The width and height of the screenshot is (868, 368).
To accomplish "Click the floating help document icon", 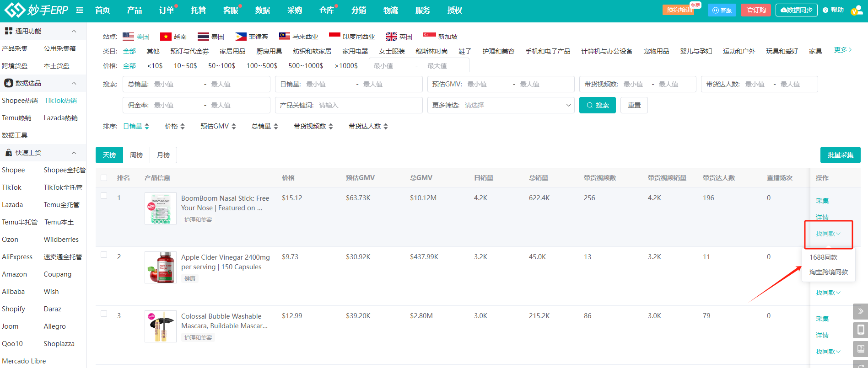I will click(860, 349).
